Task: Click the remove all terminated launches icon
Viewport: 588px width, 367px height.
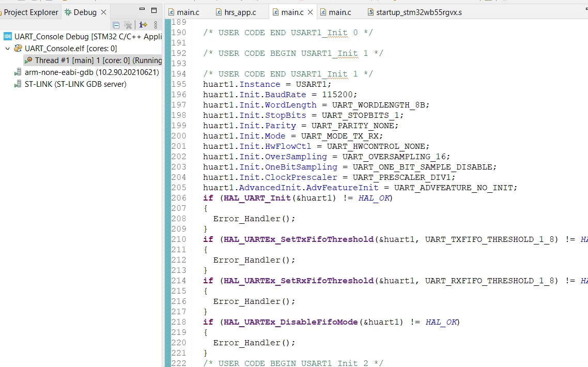Action: 128,25
